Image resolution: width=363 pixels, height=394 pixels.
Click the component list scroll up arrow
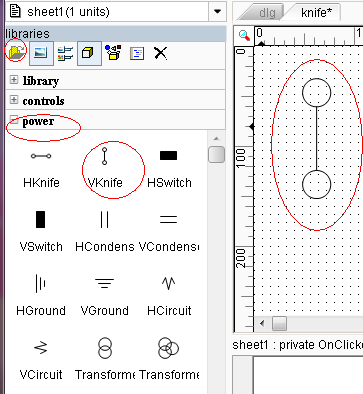tap(216, 138)
